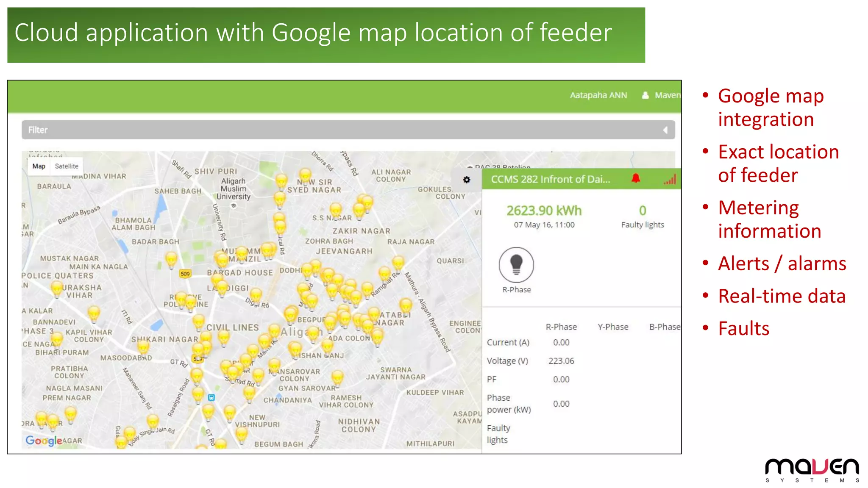Click the 2623.90 kWh reading
This screenshot has height=488, width=868.
click(544, 211)
